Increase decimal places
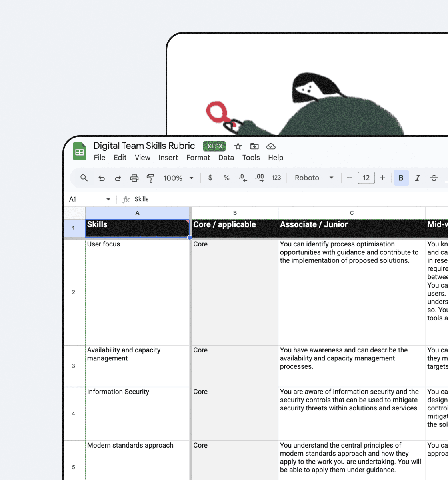 (x=260, y=178)
